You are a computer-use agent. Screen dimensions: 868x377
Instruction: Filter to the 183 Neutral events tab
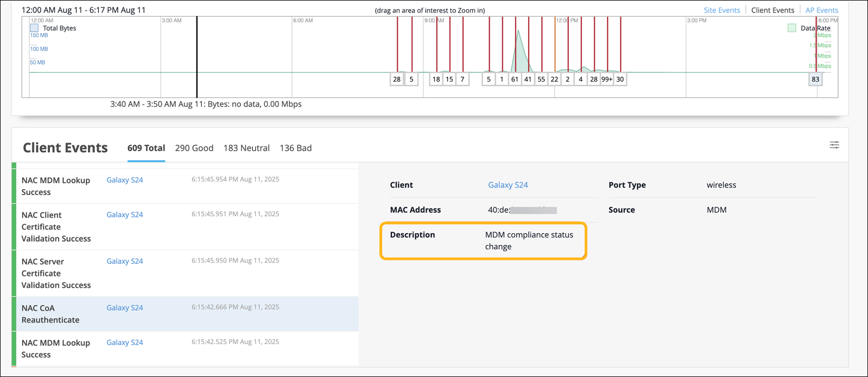point(246,148)
